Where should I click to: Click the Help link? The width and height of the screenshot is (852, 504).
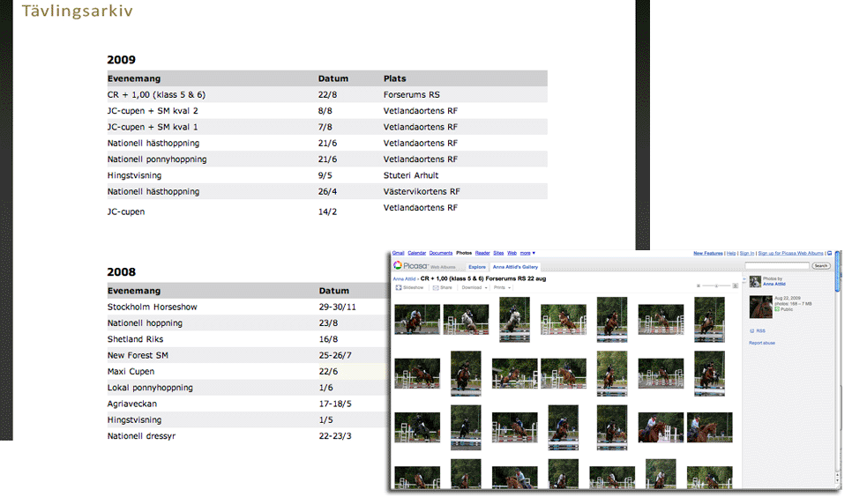coord(731,253)
